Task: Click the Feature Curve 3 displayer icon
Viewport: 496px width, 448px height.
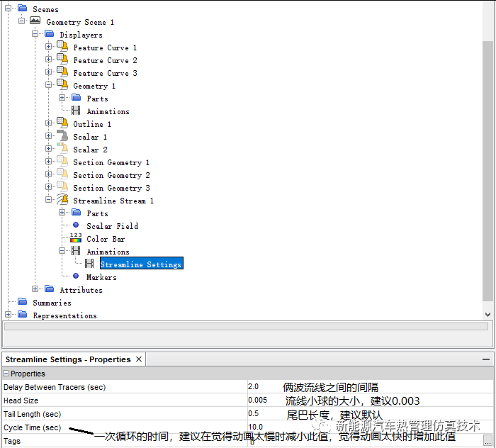Action: click(62, 72)
